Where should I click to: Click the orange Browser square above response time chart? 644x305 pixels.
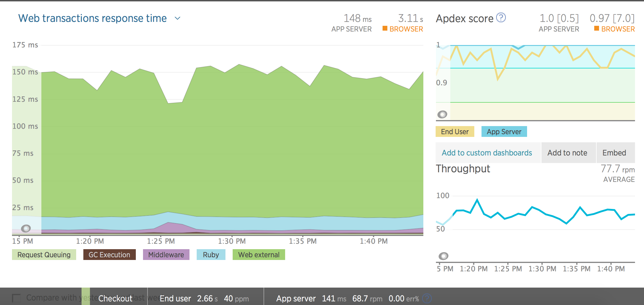click(385, 29)
